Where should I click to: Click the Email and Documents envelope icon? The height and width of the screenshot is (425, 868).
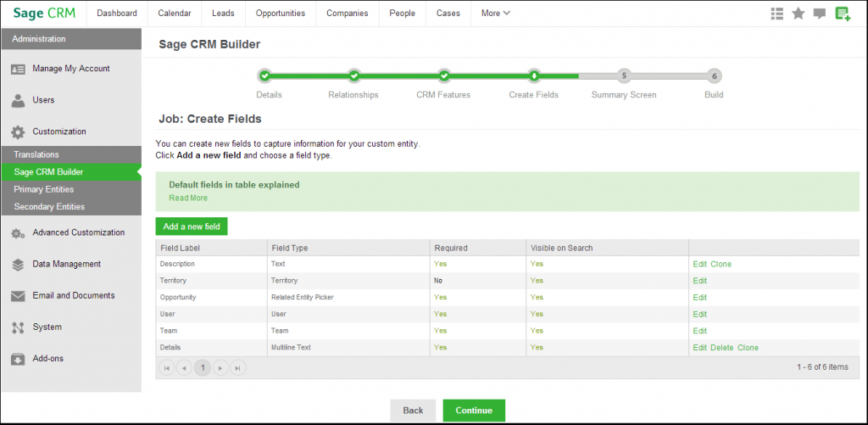click(x=19, y=296)
